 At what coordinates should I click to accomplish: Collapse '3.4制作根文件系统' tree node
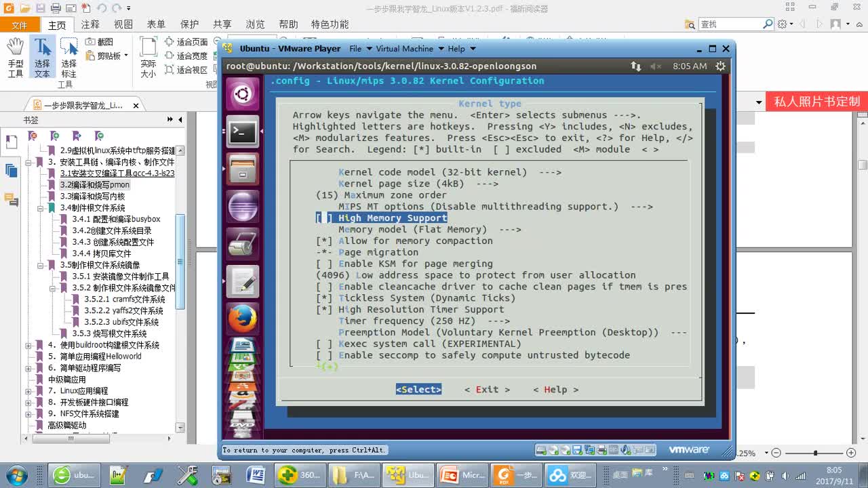click(41, 208)
